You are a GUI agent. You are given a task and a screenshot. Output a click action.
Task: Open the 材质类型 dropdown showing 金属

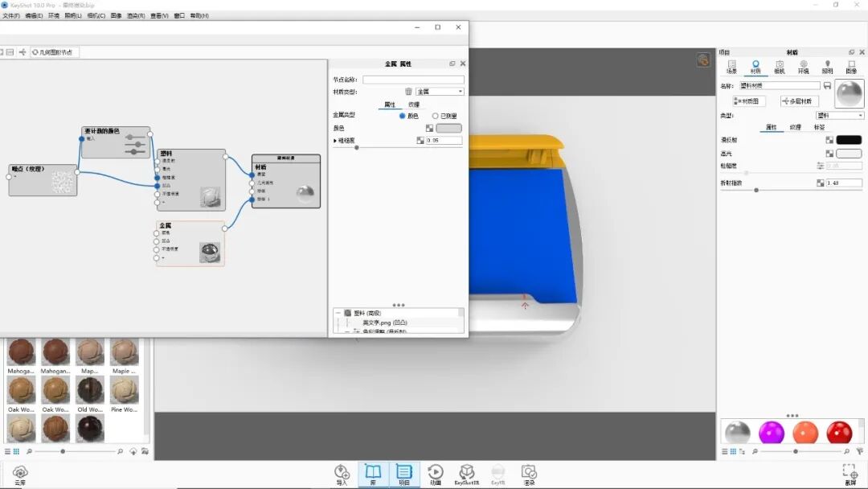[x=439, y=91]
